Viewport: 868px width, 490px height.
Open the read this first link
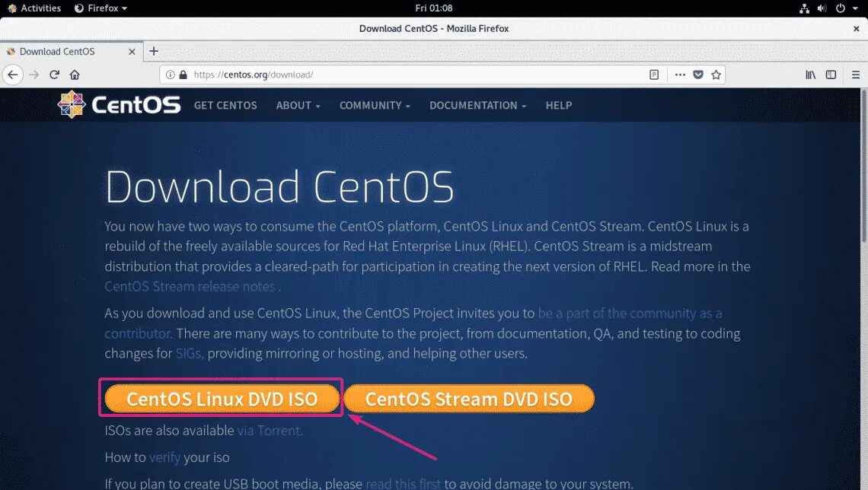[x=403, y=484]
